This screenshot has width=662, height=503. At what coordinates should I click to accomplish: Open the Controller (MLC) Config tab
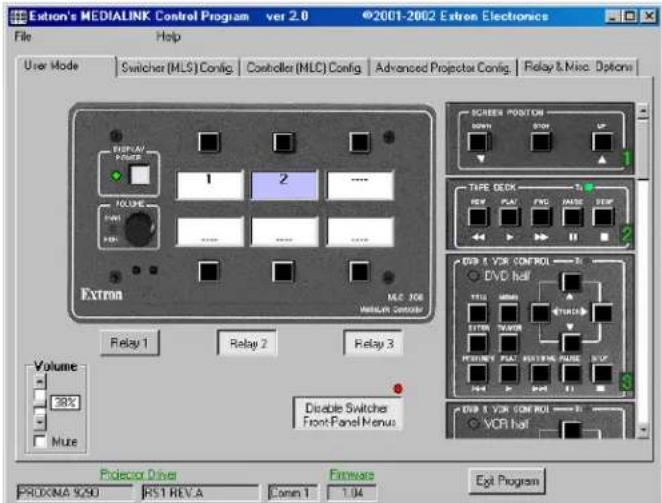tap(304, 68)
